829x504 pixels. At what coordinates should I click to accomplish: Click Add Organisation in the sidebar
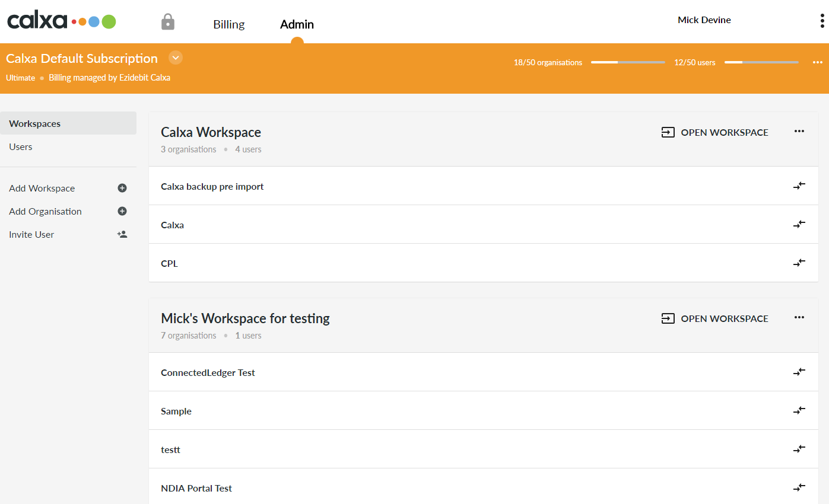[x=45, y=211]
